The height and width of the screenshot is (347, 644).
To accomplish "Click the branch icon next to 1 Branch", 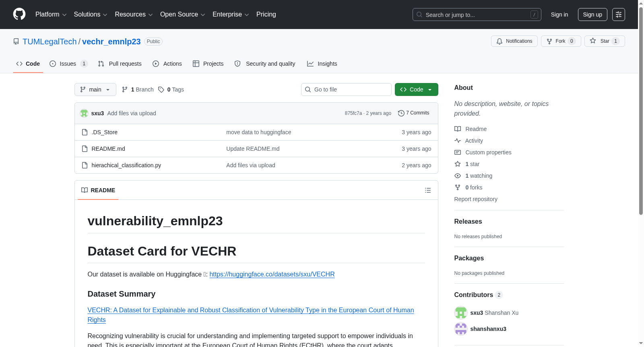I will point(125,89).
